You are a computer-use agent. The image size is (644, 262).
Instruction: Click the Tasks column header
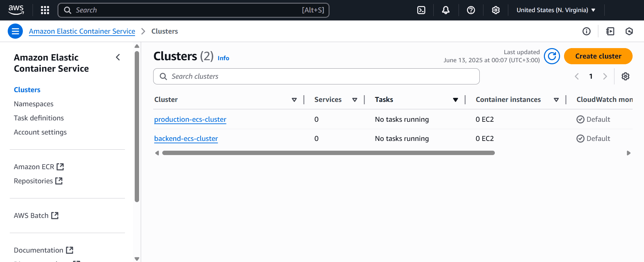[384, 100]
